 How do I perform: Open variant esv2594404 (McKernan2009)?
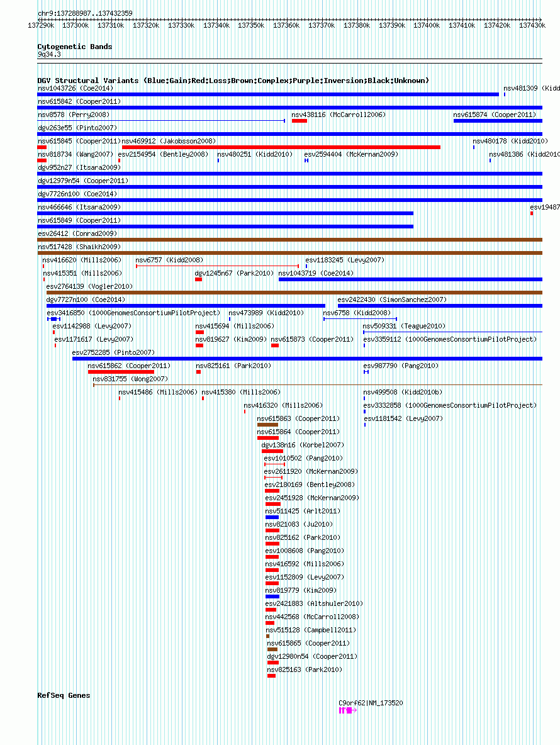pyautogui.click(x=351, y=154)
